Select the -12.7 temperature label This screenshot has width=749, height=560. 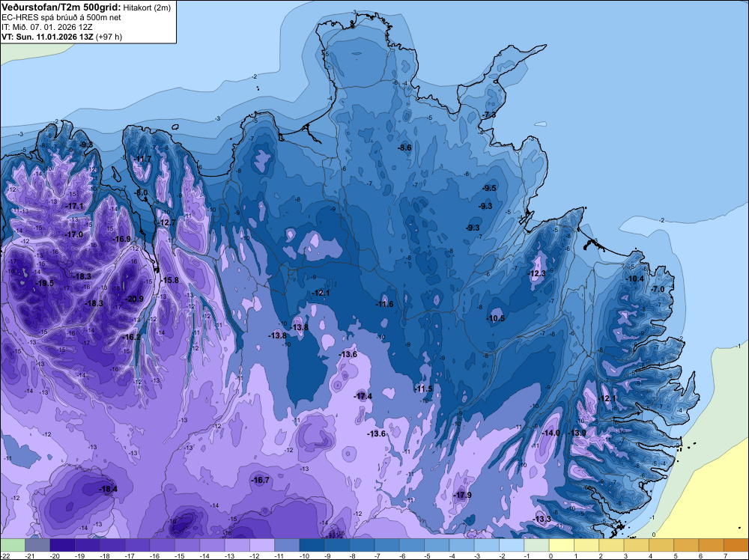(167, 222)
